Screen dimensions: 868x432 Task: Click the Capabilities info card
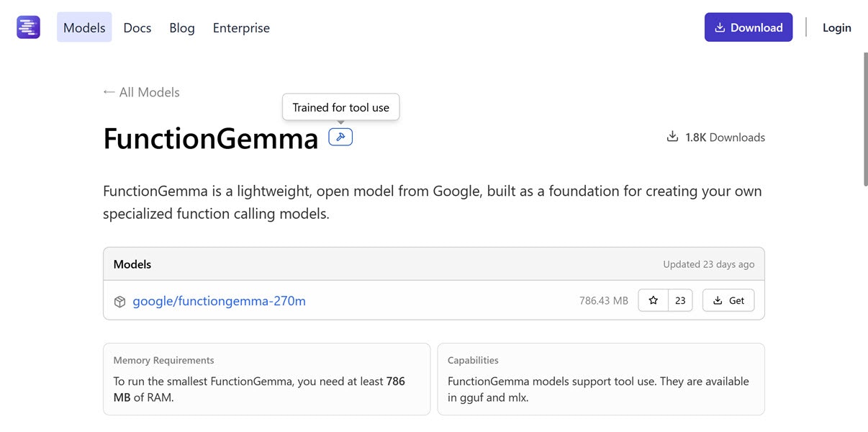[600, 379]
